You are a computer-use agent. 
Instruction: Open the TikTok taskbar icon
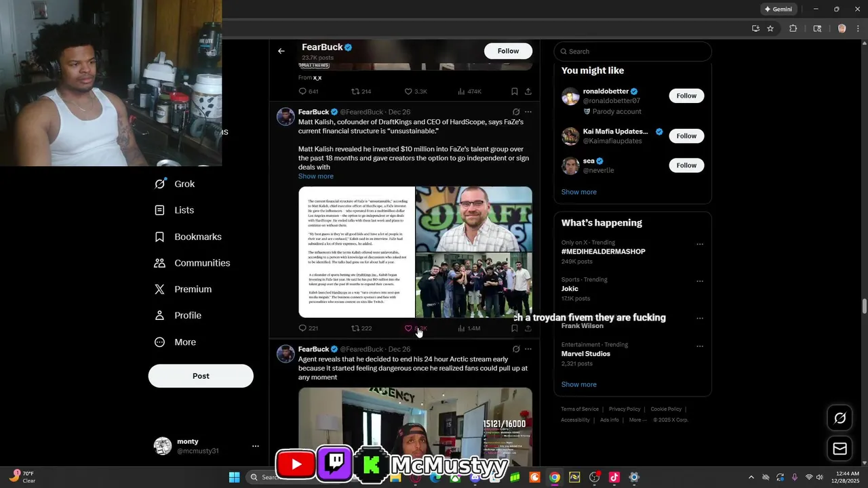point(614,477)
